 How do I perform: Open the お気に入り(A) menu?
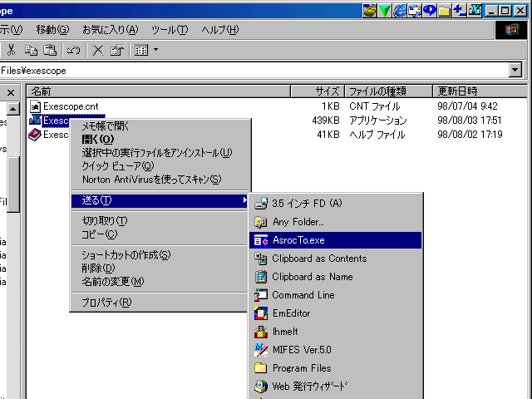coord(111,30)
